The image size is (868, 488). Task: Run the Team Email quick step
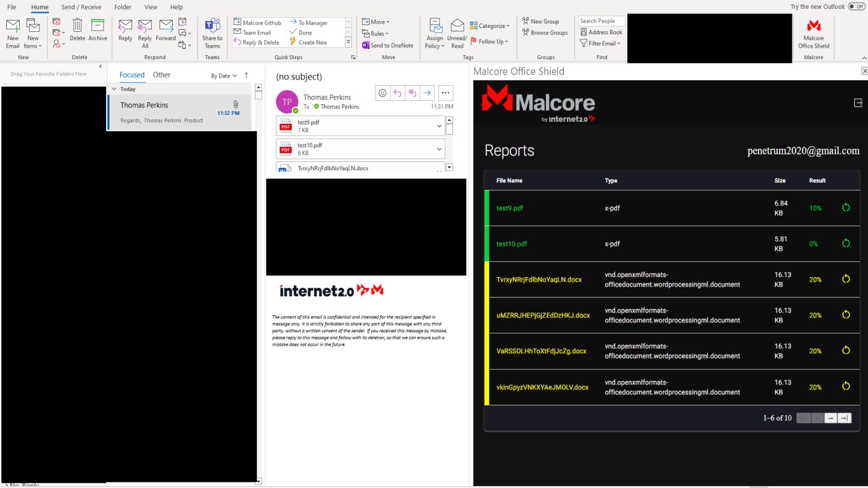pos(253,32)
